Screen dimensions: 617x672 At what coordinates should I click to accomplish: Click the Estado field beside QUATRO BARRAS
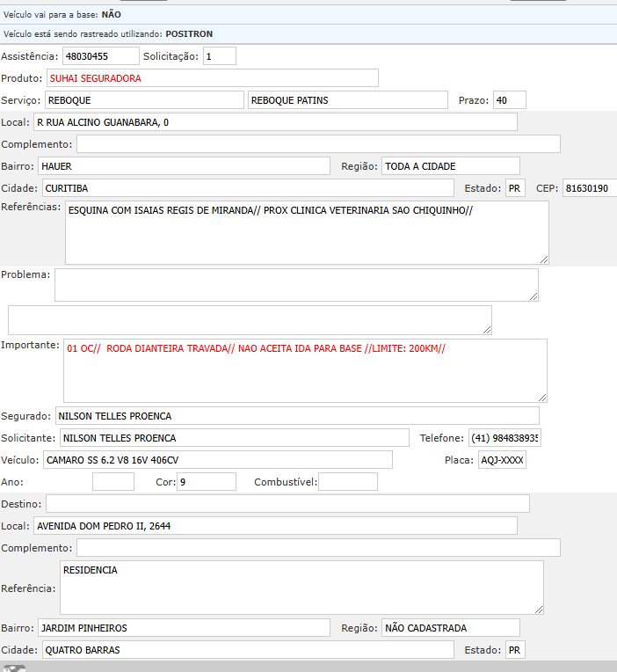(x=515, y=650)
